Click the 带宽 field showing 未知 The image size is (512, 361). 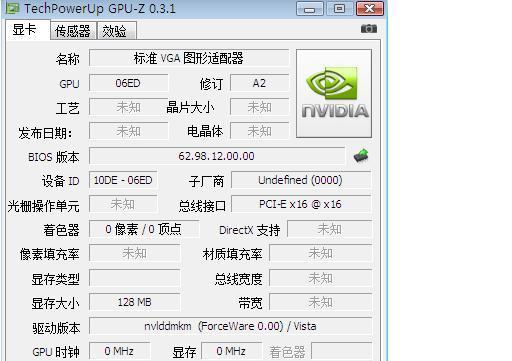tap(320, 302)
